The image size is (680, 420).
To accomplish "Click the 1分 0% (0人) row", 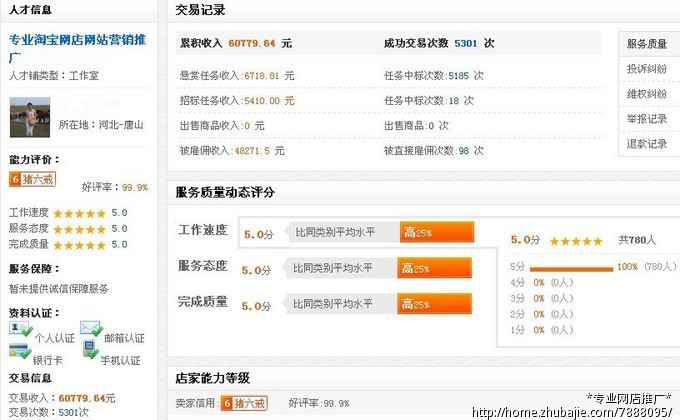I will 542,330.
